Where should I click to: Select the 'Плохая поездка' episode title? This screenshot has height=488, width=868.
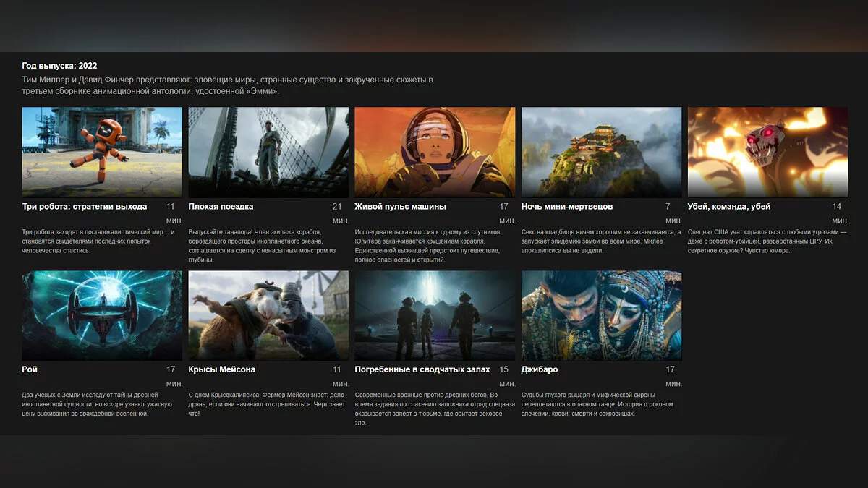tap(221, 207)
